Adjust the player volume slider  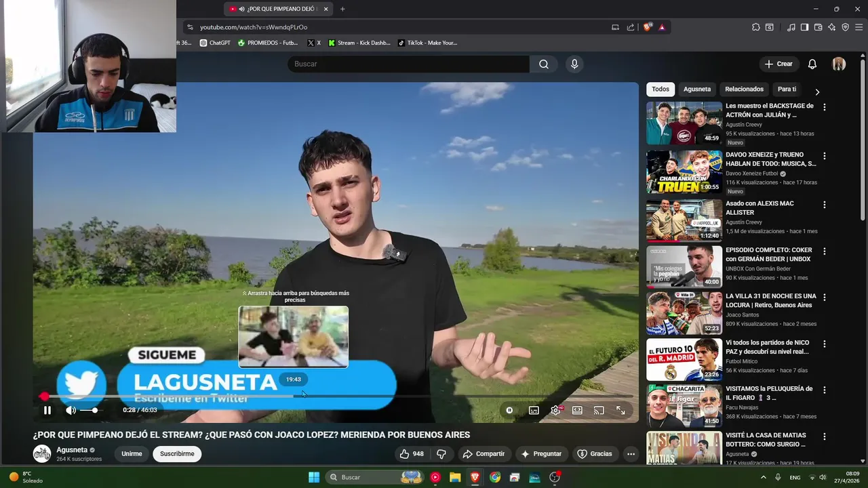coord(90,410)
